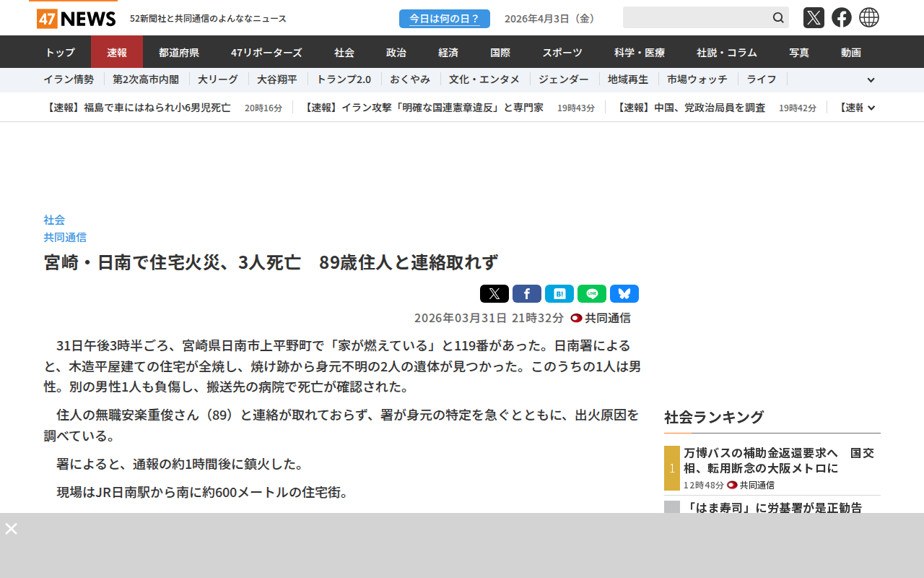
Task: Click the header date 2026年4月3日（金）
Action: (x=552, y=19)
